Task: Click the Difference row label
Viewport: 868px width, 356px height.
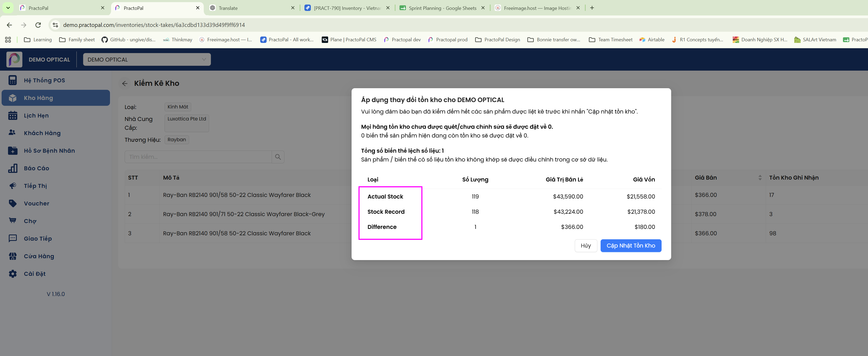Action: [x=382, y=227]
